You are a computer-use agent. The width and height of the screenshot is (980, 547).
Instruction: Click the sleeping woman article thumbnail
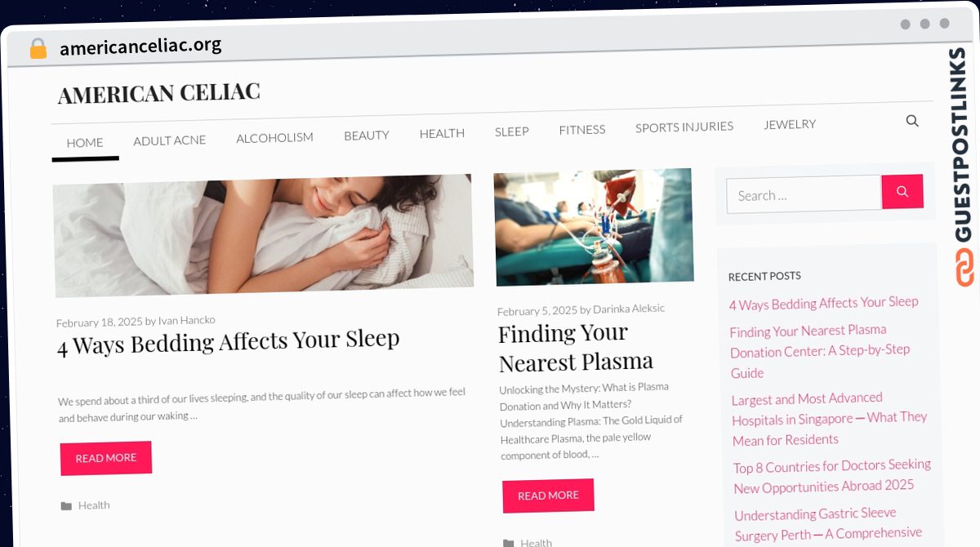(264, 235)
